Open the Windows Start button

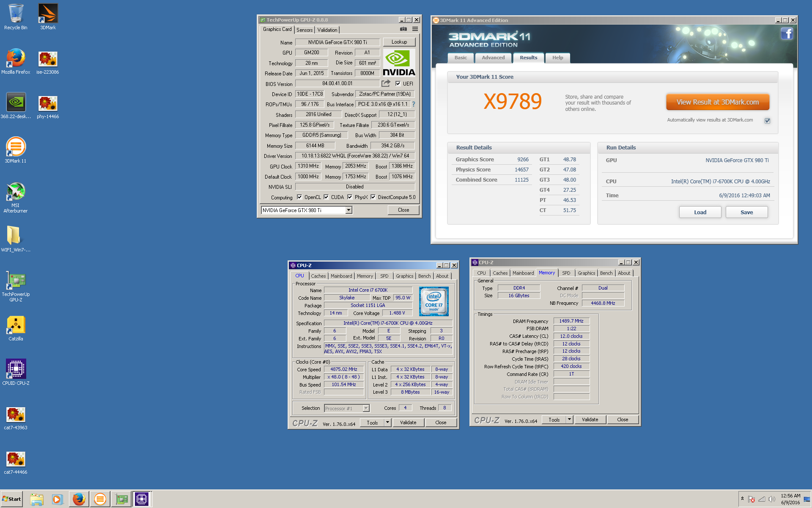[x=11, y=499]
